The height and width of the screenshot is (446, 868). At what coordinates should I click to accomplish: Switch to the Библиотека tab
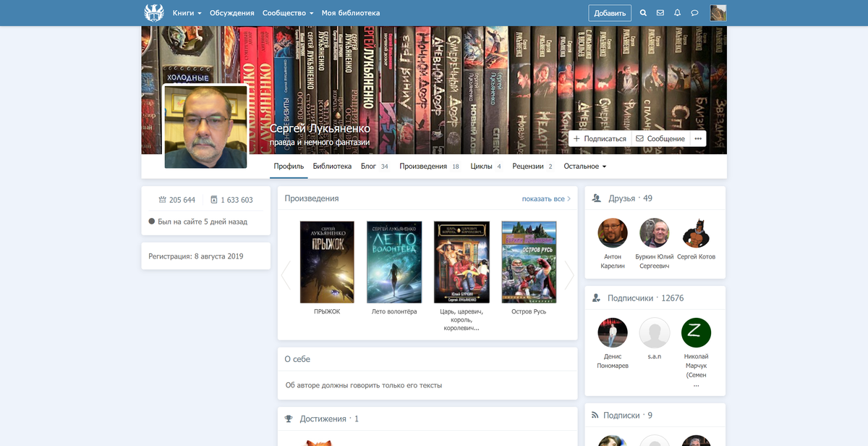tap(332, 166)
